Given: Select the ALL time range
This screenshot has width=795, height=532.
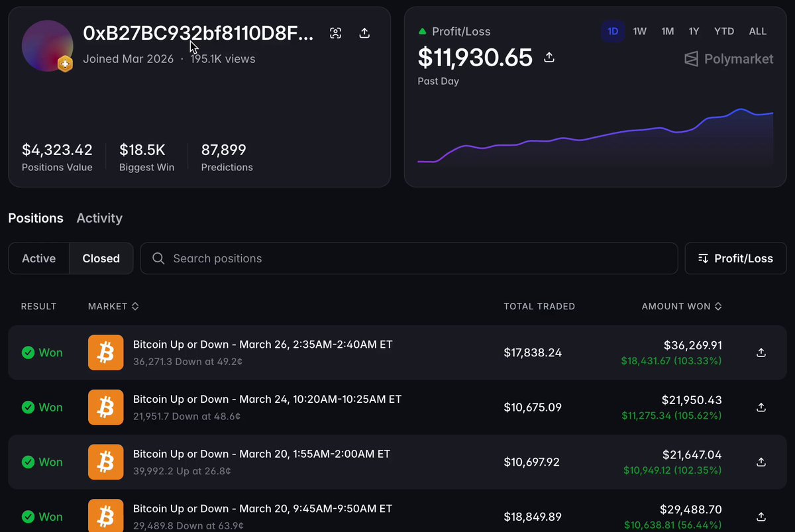Looking at the screenshot, I should point(758,31).
